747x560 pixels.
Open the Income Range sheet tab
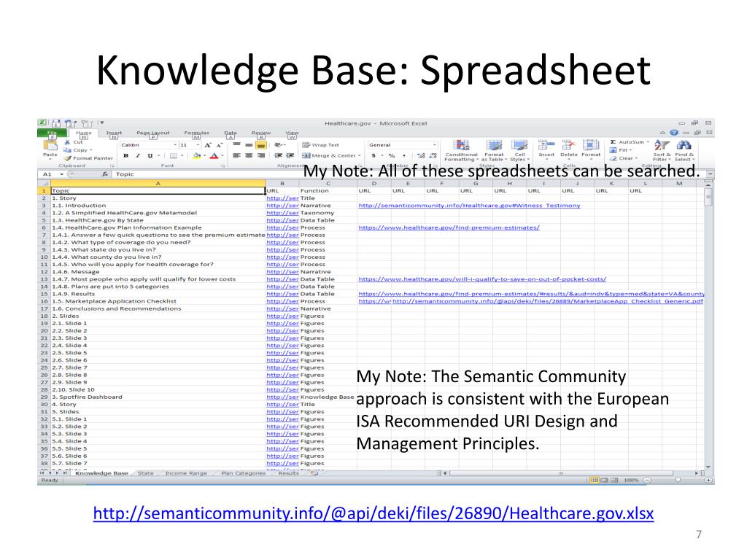(186, 473)
